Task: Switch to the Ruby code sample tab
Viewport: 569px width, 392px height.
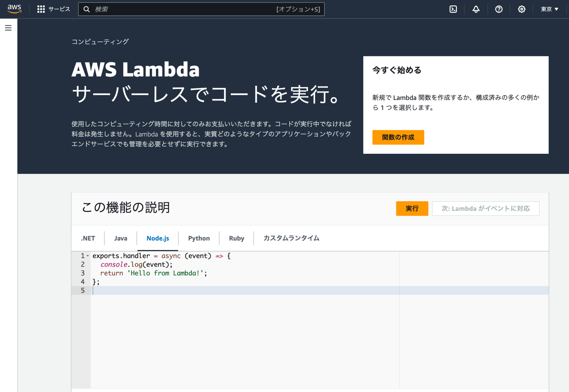Action: pos(236,238)
